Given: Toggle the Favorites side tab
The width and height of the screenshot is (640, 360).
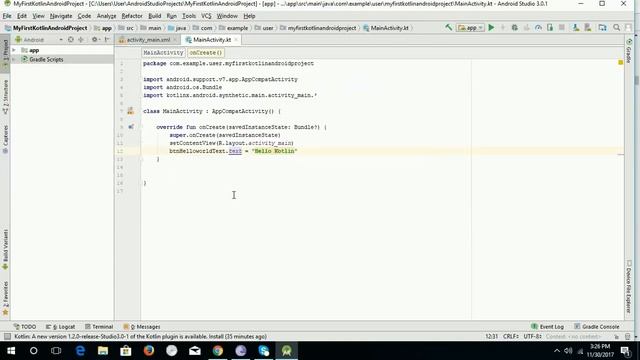Looking at the screenshot, I should (5, 298).
